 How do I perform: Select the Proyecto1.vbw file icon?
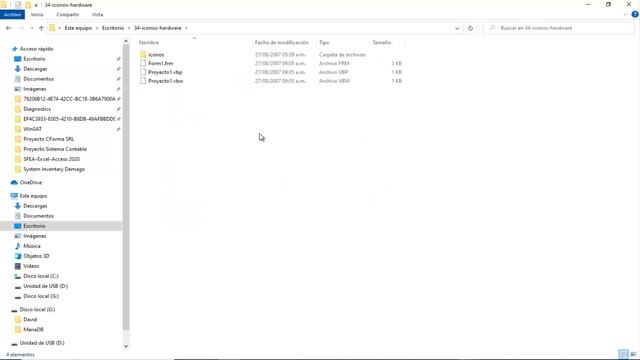point(143,81)
